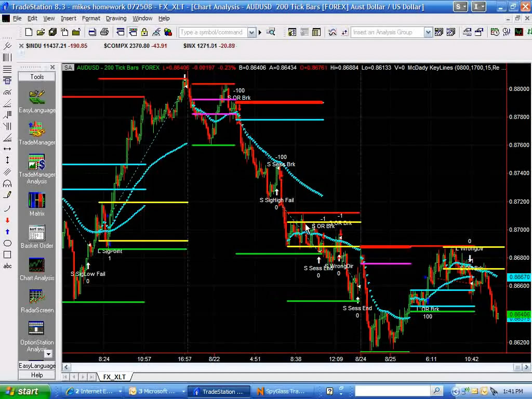This screenshot has height=399, width=532.
Task: Select the FX_XLT workspace tab
Action: [x=114, y=377]
